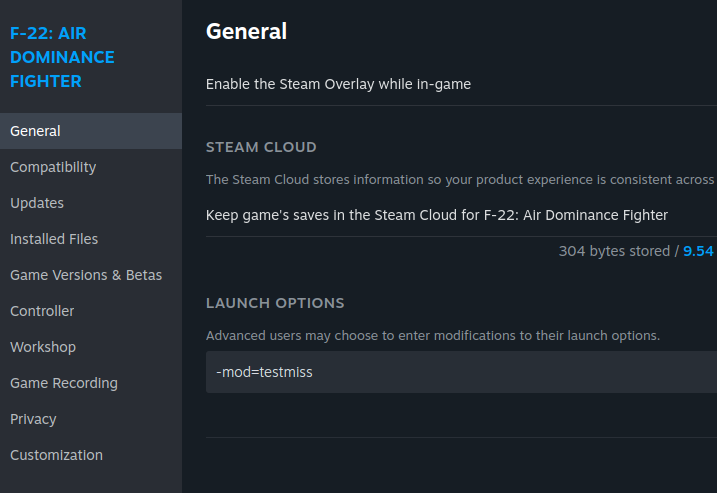Click the STEAM CLOUD section heading

pos(261,147)
